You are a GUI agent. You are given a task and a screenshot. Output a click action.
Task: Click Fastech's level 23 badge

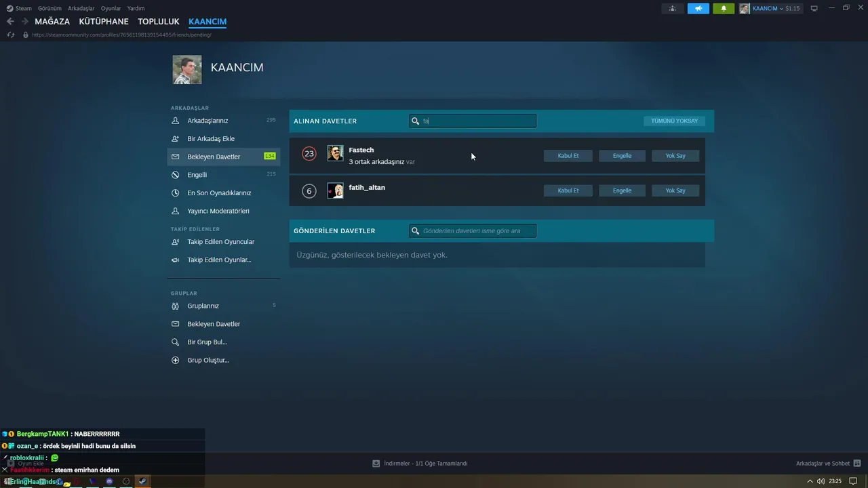309,154
